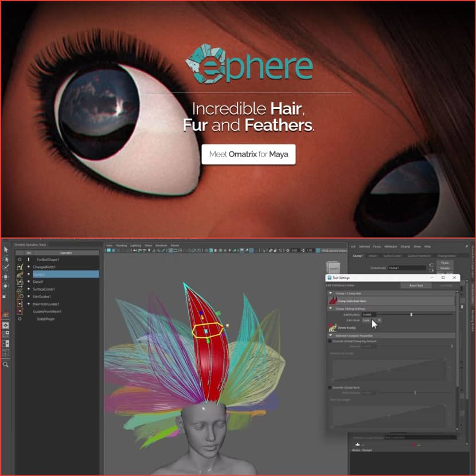Click the Meet Ornatrix for Maya button
The height and width of the screenshot is (476, 476).
coord(248,154)
